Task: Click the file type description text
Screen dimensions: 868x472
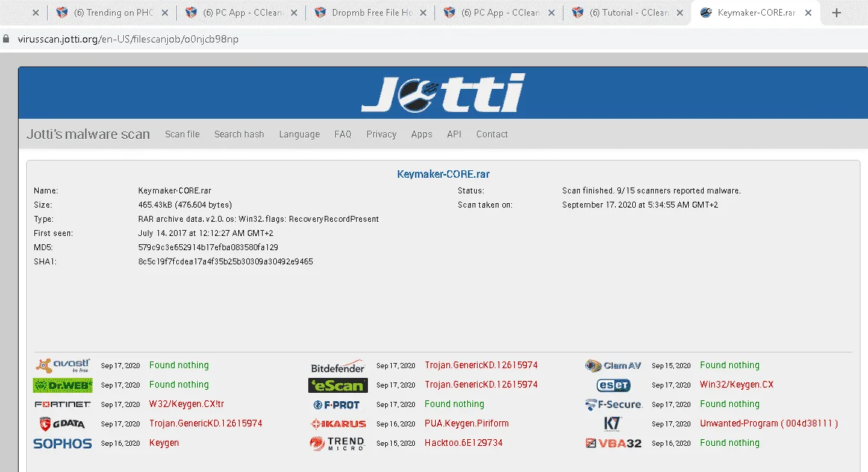Action: [x=258, y=219]
